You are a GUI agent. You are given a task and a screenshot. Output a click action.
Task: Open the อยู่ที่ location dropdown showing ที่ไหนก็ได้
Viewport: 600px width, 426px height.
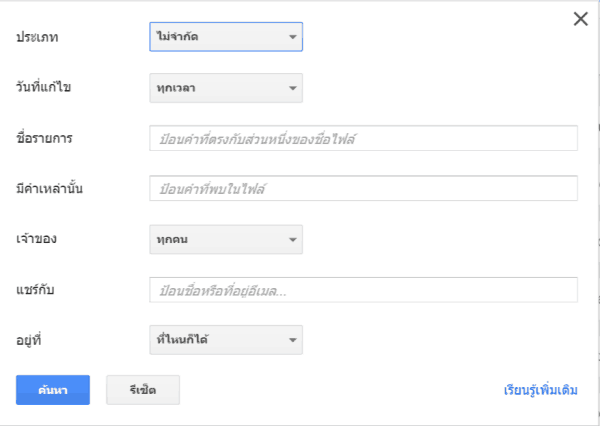(x=225, y=341)
